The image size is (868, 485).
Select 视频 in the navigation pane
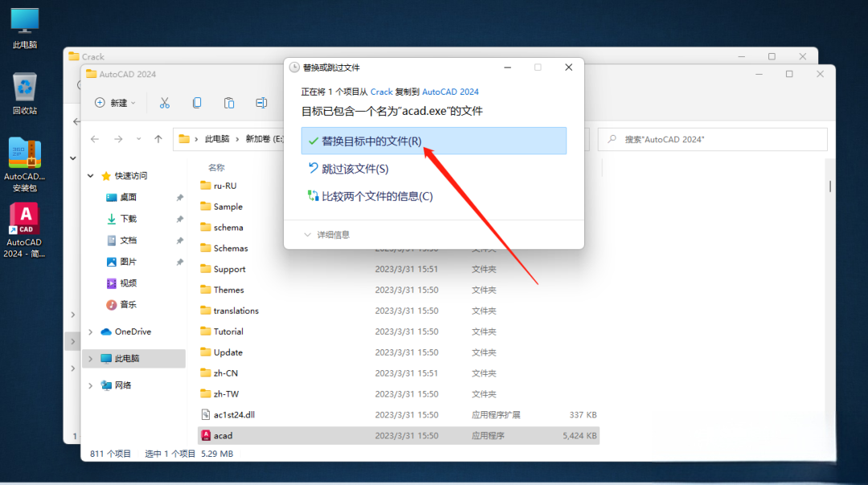(128, 283)
